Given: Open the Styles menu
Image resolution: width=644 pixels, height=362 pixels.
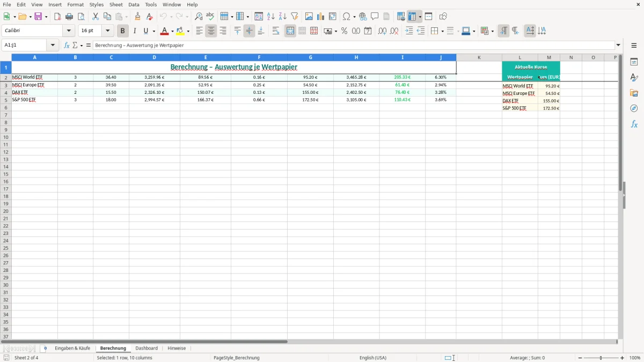Looking at the screenshot, I should point(97,4).
